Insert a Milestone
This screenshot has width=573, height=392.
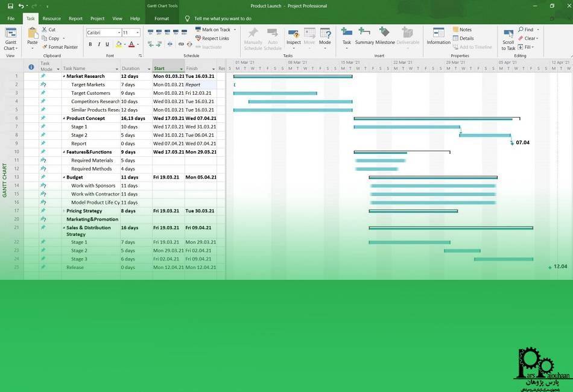(385, 36)
